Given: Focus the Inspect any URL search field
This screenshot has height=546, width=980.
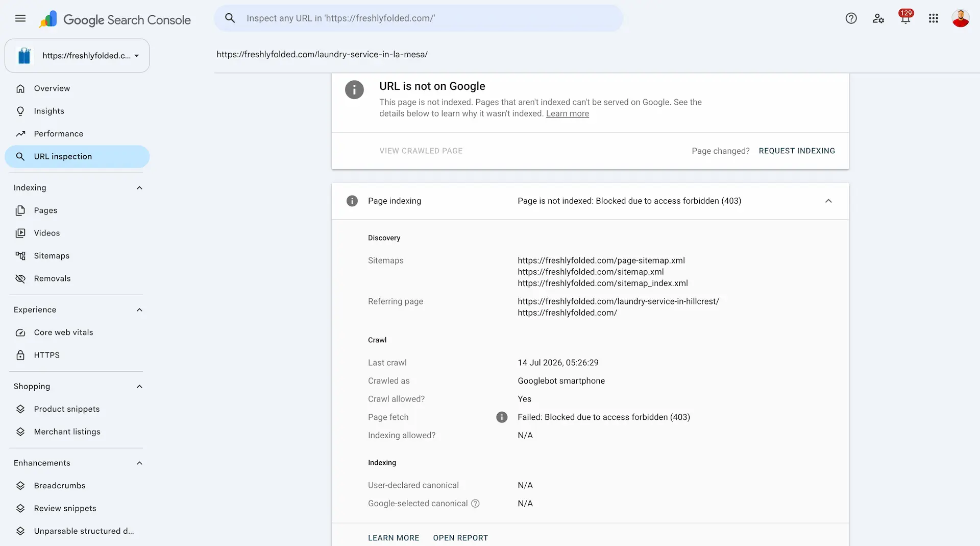Looking at the screenshot, I should 419,18.
